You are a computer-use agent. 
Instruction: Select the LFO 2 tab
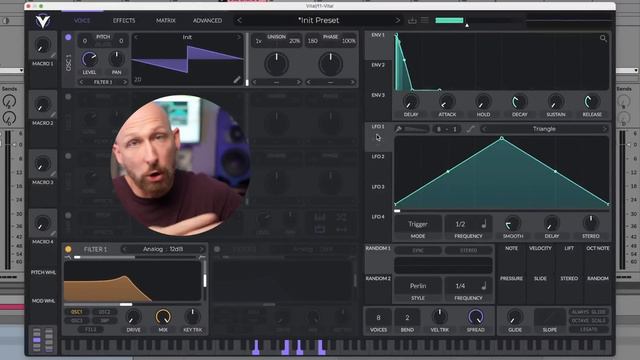378,156
